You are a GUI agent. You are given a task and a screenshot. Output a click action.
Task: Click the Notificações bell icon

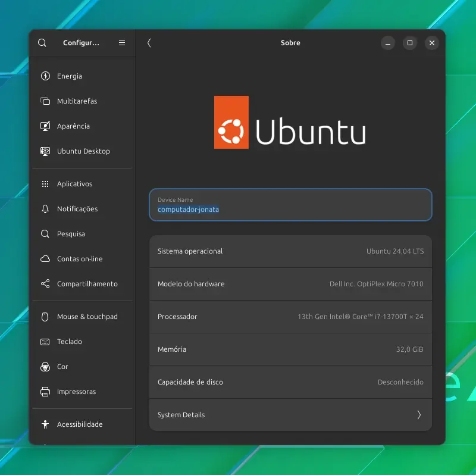pyautogui.click(x=45, y=209)
